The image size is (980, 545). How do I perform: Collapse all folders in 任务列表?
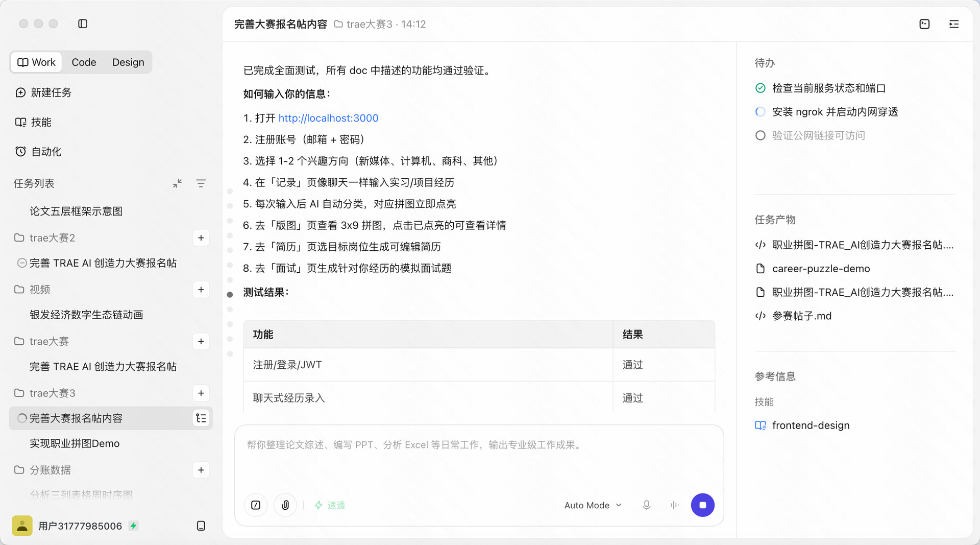177,183
